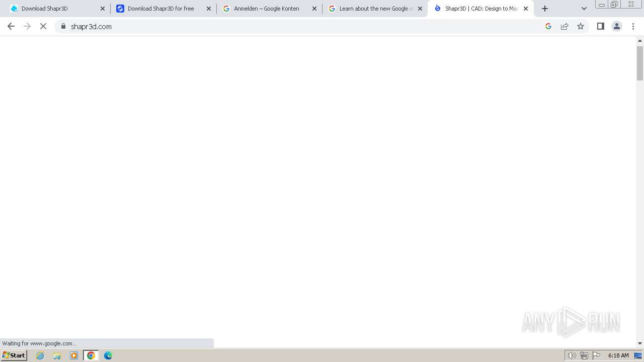This screenshot has width=644, height=362.
Task: Open Windows Explorer from taskbar
Action: tap(57, 355)
